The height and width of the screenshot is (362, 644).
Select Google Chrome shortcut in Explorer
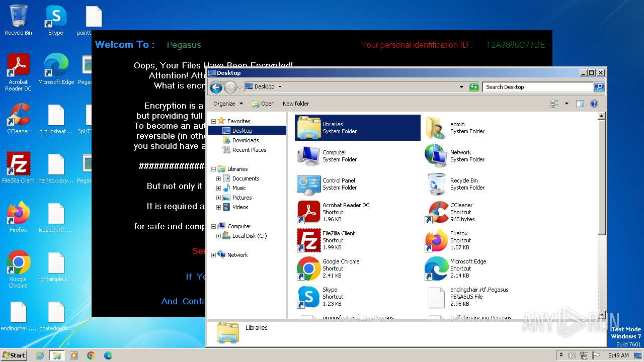tap(309, 268)
